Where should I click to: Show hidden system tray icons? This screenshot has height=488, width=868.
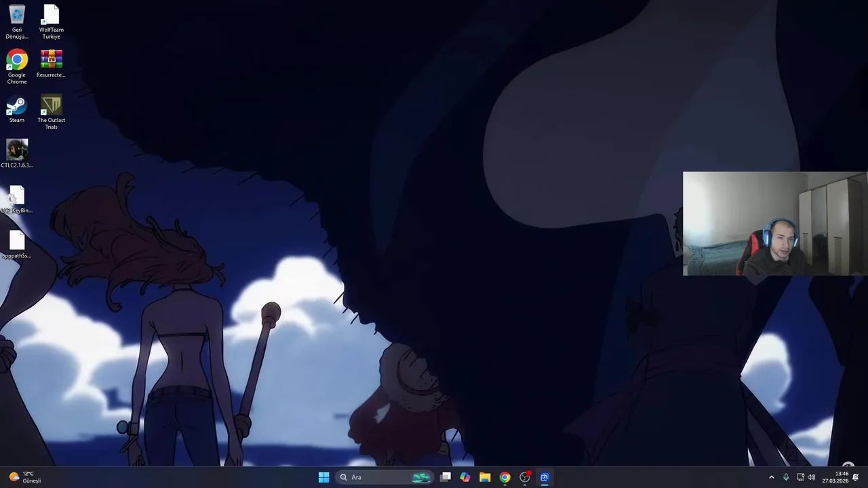(771, 477)
